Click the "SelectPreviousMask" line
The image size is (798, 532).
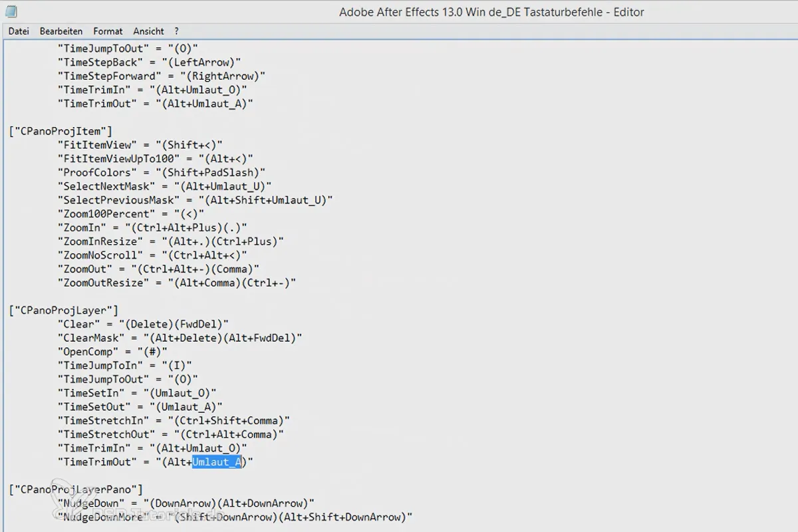click(x=195, y=200)
